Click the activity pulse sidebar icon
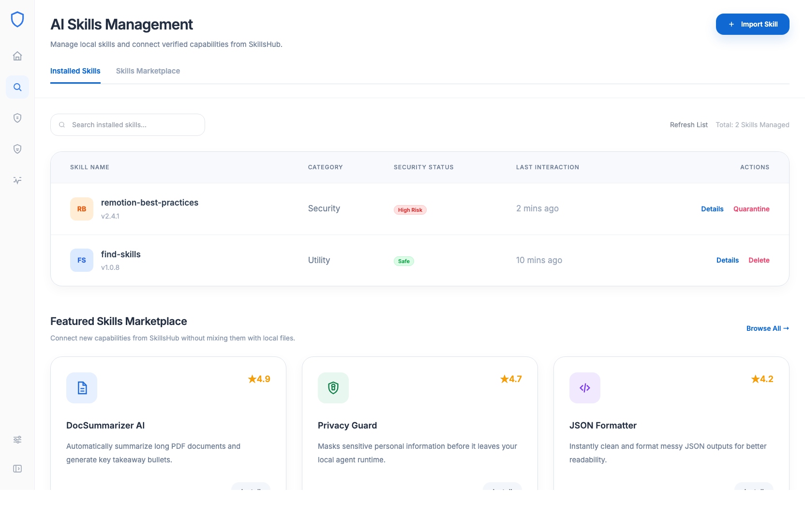The image size is (805, 532). click(17, 180)
